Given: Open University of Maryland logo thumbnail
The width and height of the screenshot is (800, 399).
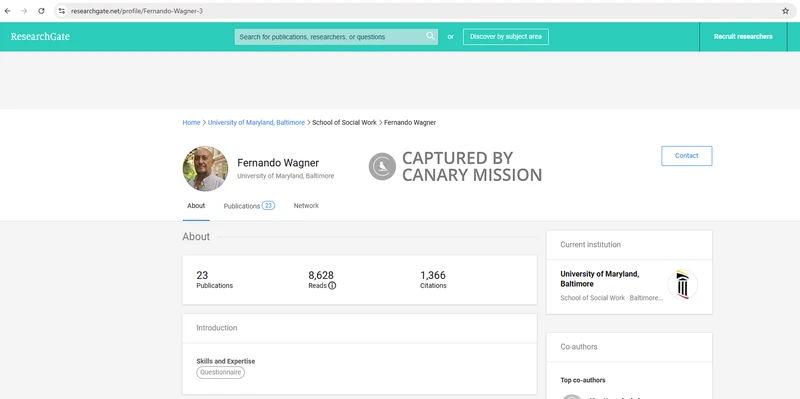Looking at the screenshot, I should [683, 284].
